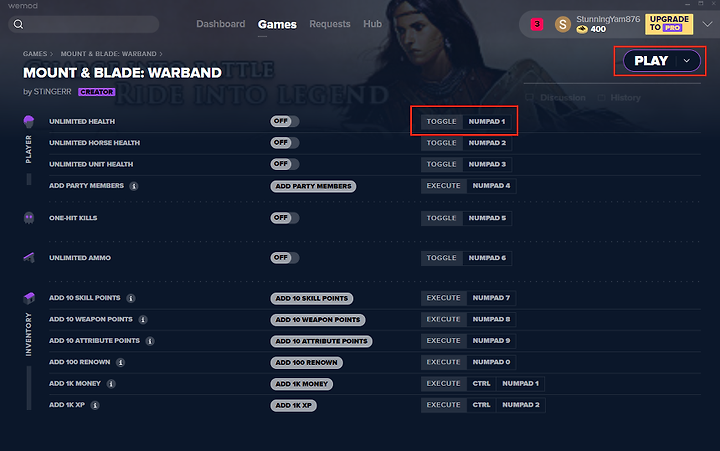
Task: Click the search magnifier icon
Action: pyautogui.click(x=18, y=24)
